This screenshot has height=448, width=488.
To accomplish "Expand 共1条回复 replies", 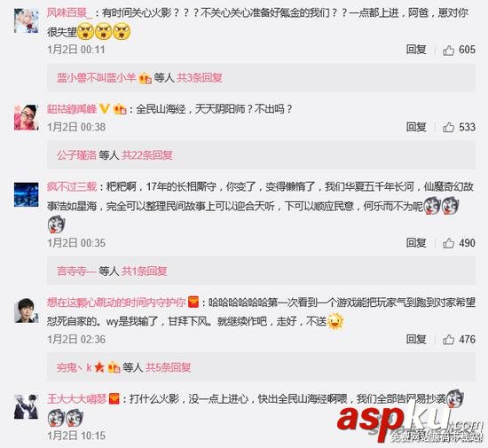I will (144, 271).
